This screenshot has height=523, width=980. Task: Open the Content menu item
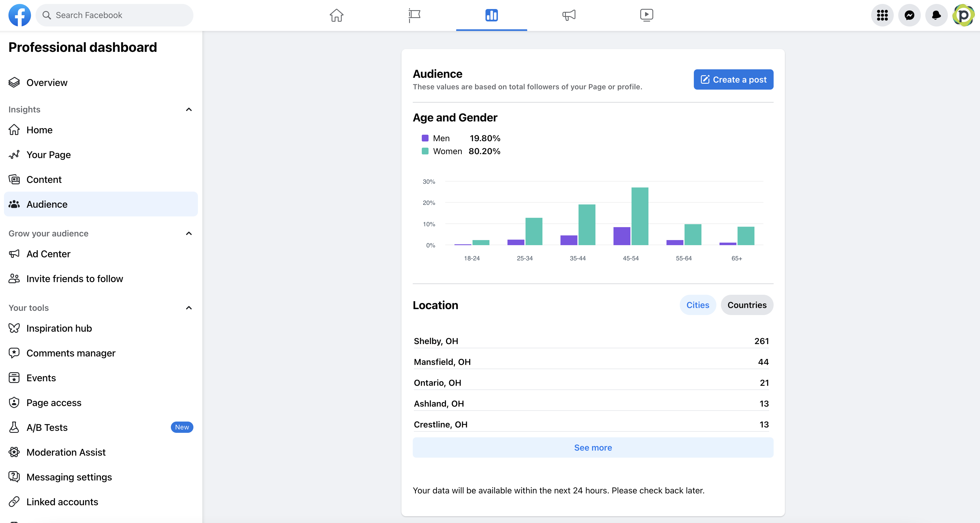click(x=44, y=179)
